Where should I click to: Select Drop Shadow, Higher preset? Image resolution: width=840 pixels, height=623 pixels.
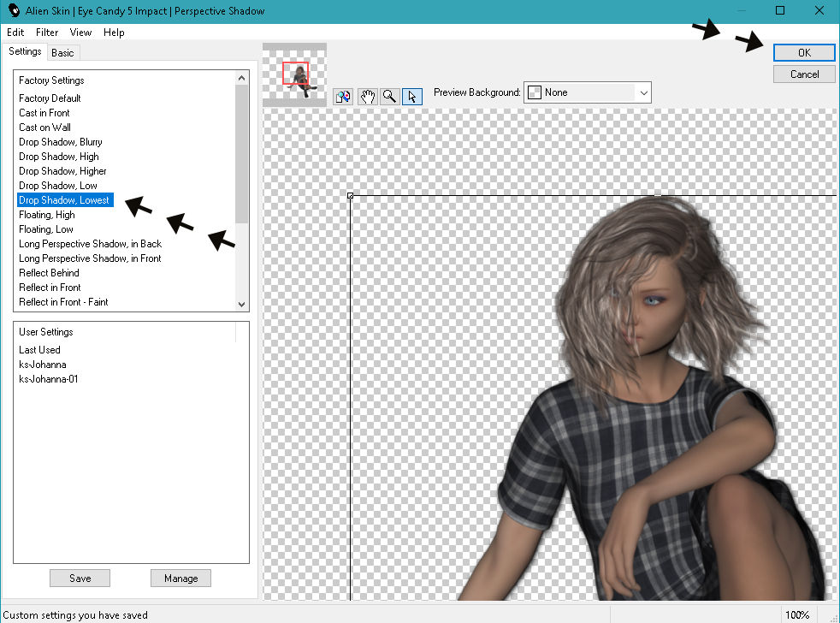click(62, 170)
